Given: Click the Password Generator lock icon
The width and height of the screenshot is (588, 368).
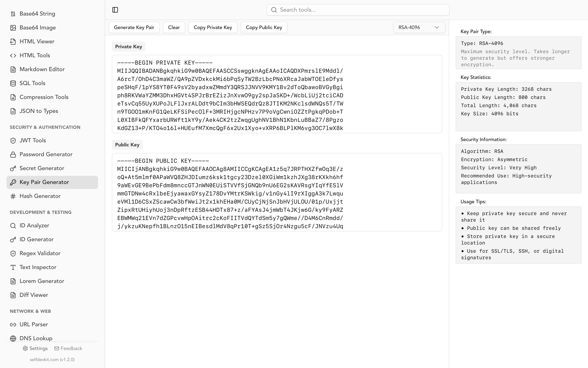Looking at the screenshot, I should pyautogui.click(x=13, y=154).
